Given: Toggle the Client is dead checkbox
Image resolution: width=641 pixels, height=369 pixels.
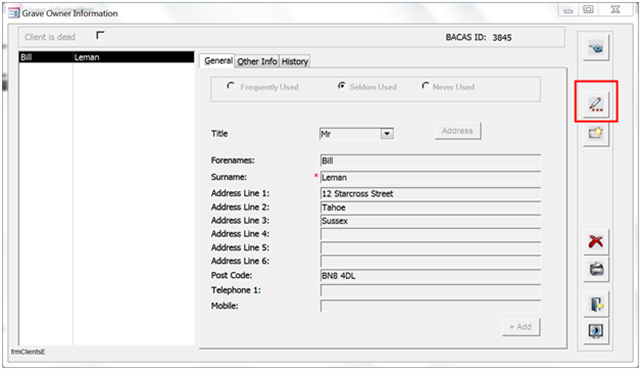Looking at the screenshot, I should [x=100, y=36].
